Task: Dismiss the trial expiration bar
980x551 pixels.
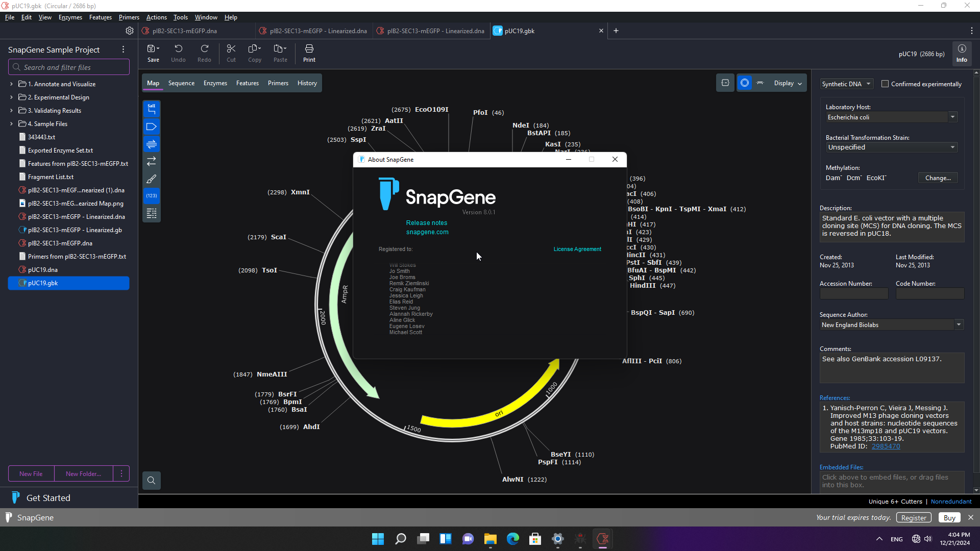Action: [x=971, y=517]
